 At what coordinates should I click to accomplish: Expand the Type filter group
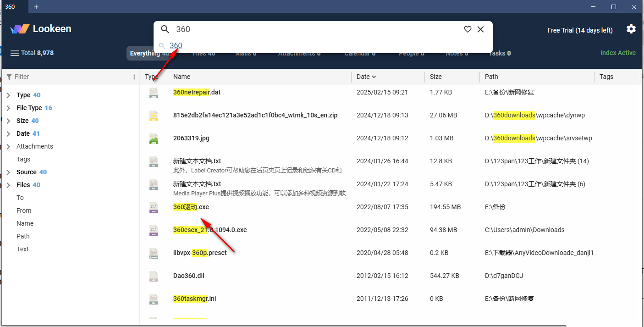tap(8, 95)
